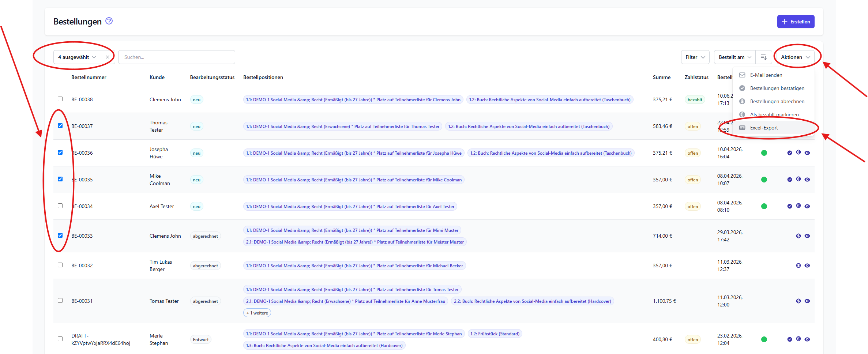Focus the 'Suchen...' search field
This screenshot has width=868, height=354.
(x=177, y=57)
